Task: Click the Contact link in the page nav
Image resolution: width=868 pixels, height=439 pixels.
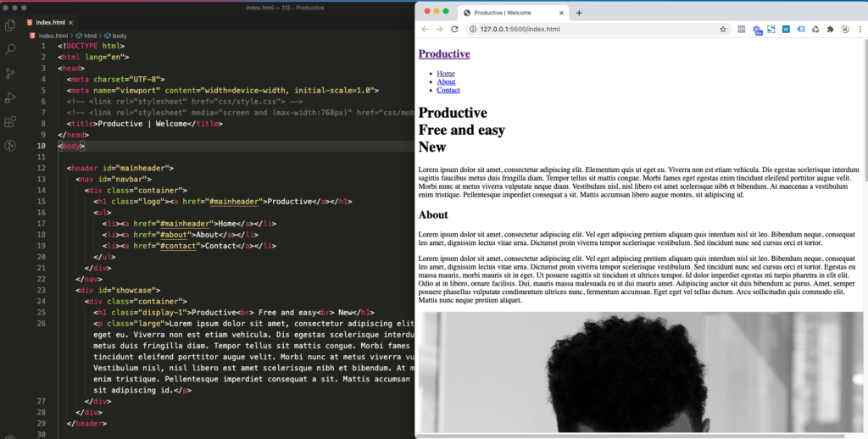Action: tap(448, 90)
